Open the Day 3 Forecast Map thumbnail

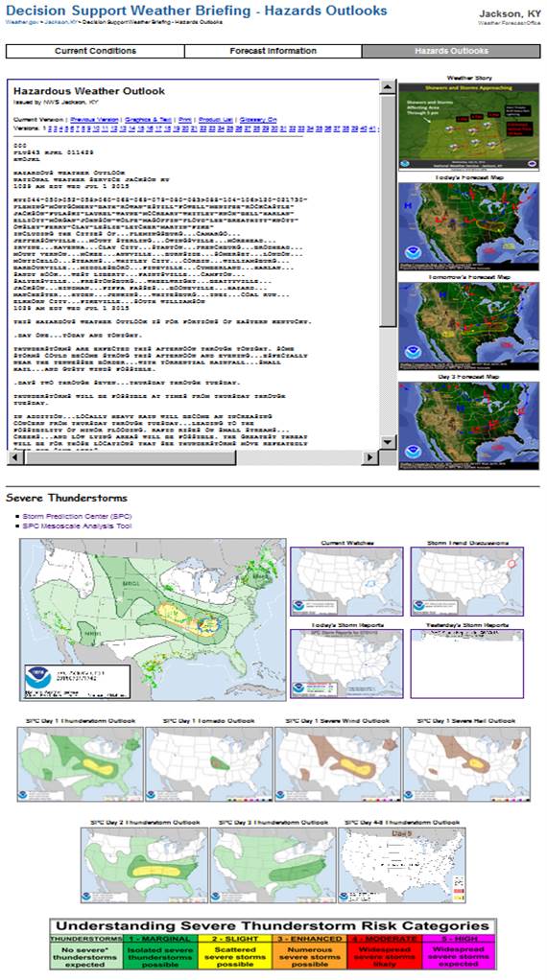tap(469, 426)
